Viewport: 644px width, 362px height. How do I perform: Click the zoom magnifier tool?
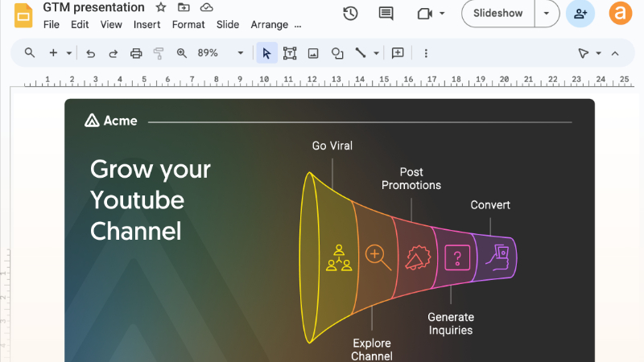click(182, 53)
